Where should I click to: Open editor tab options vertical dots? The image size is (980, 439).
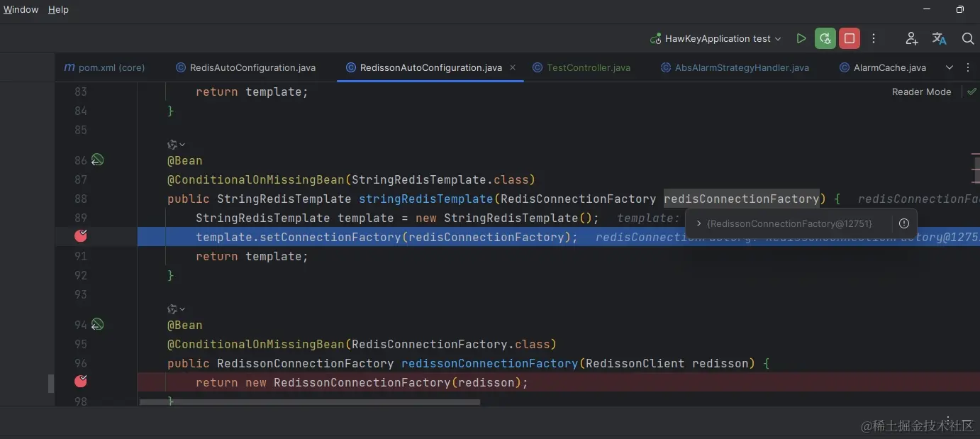tap(969, 68)
